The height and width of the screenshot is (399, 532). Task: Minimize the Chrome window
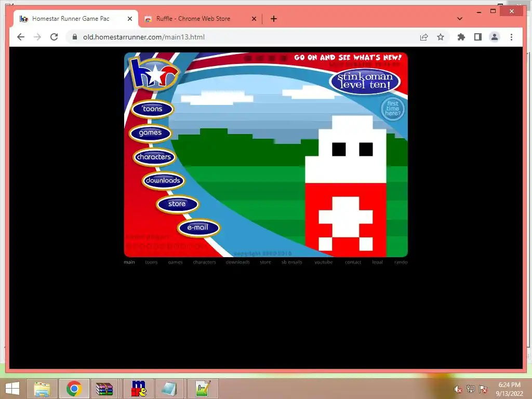pos(478,11)
